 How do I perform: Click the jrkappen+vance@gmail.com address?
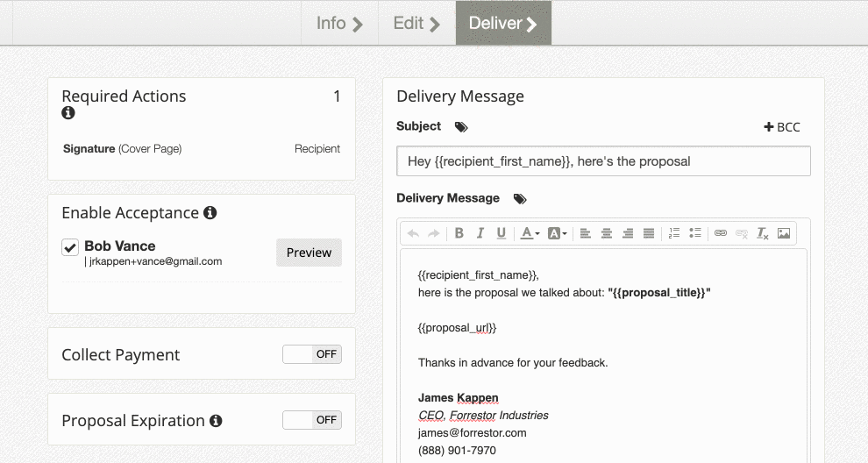[155, 261]
